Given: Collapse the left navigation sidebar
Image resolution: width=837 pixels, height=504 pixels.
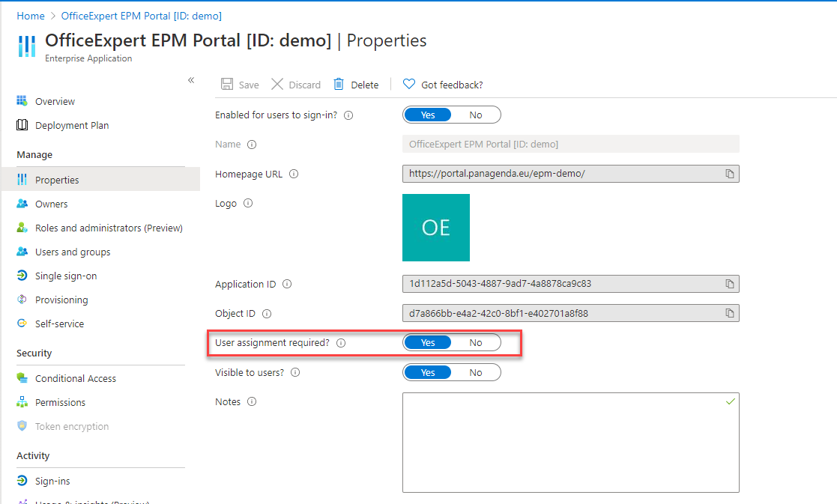Looking at the screenshot, I should coord(191,80).
